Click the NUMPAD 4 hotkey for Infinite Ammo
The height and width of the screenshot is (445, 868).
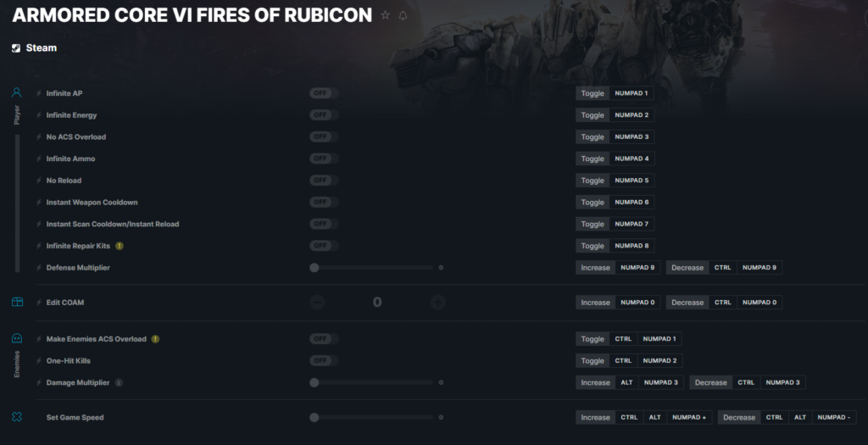632,159
